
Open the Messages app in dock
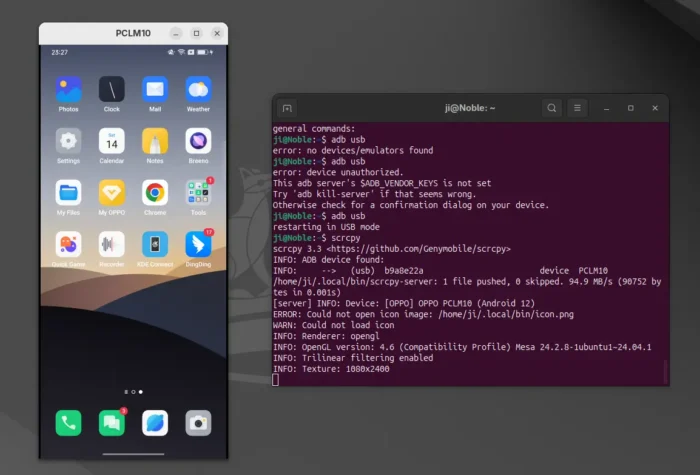coord(112,423)
